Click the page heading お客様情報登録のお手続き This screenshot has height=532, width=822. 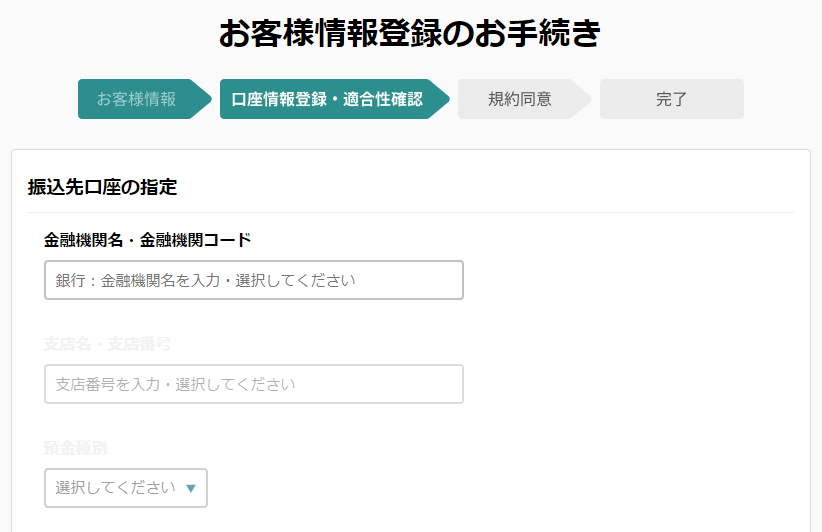pyautogui.click(x=409, y=33)
